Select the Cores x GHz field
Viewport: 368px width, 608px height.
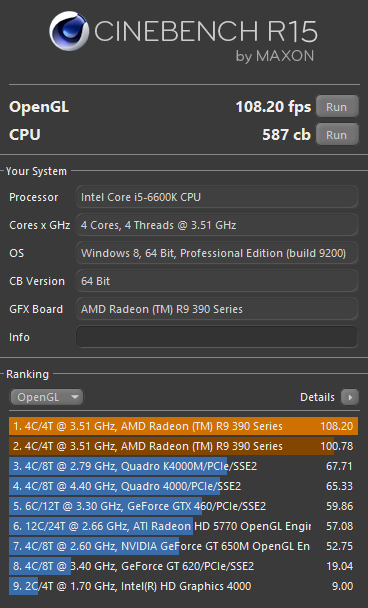[217, 225]
